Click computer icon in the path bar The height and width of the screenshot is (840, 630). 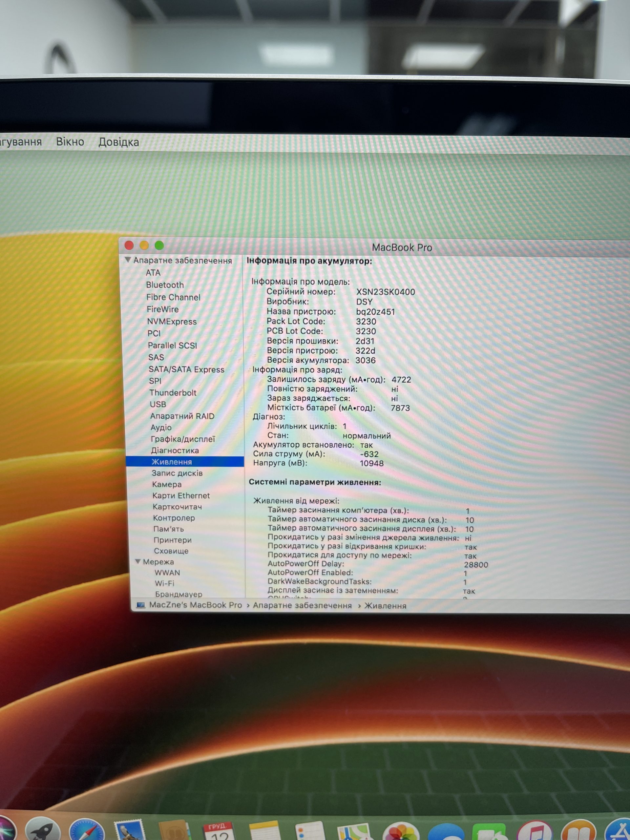tap(140, 605)
